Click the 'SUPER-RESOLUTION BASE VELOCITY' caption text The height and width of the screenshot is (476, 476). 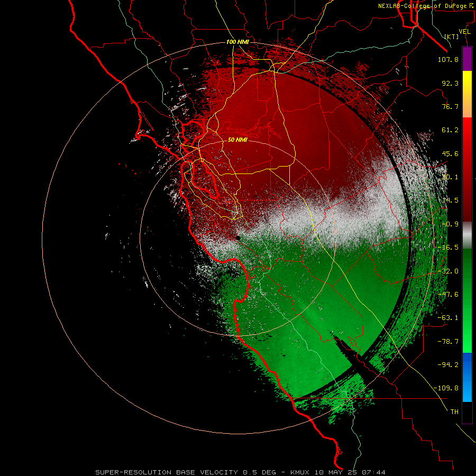pos(167,472)
